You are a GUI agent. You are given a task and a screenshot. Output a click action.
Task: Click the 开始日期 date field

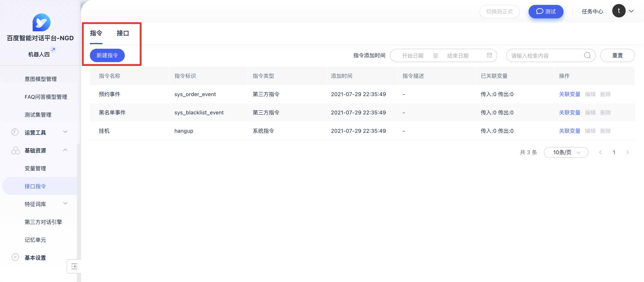413,56
